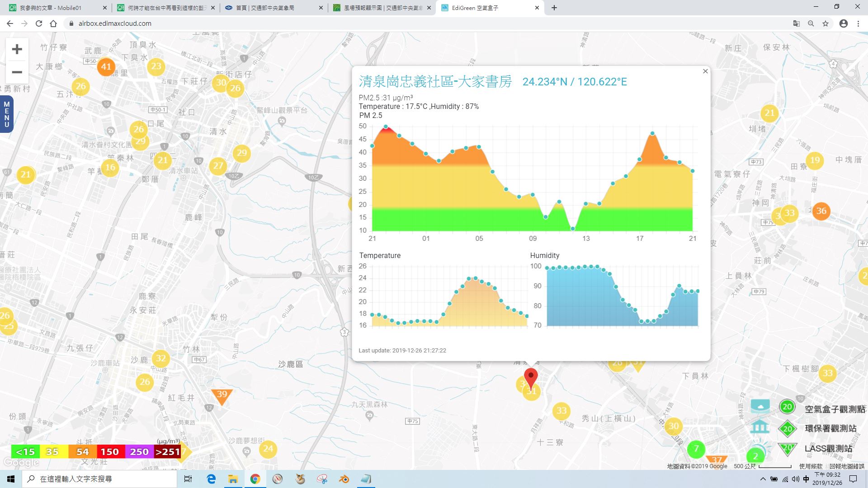This screenshot has width=868, height=488.
Task: Click the LASS觀測站 legend label
Action: (x=829, y=449)
